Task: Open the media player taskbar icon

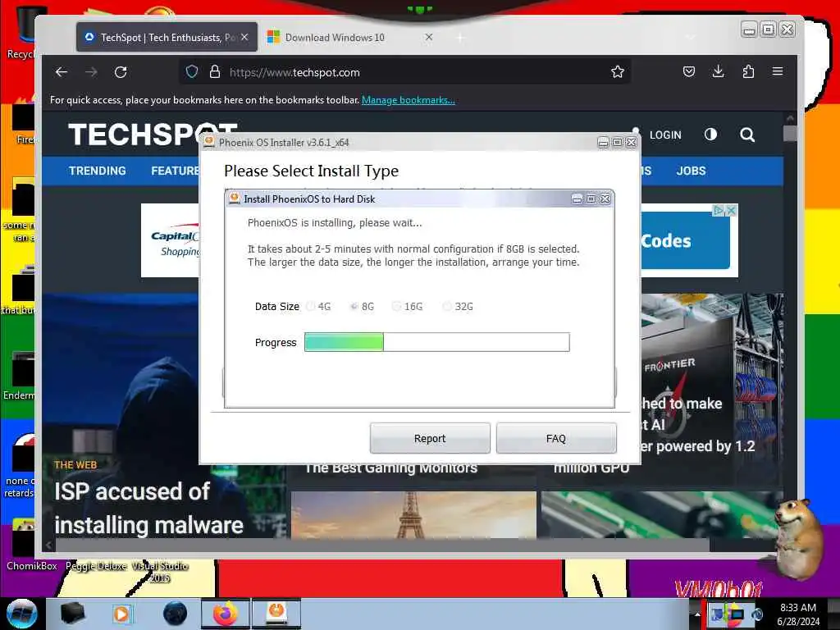Action: (x=122, y=614)
